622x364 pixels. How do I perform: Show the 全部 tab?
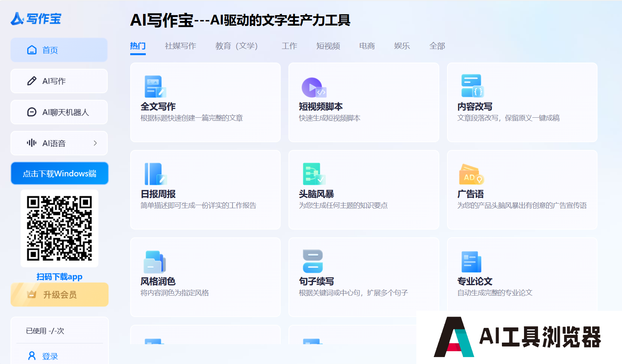click(x=437, y=46)
